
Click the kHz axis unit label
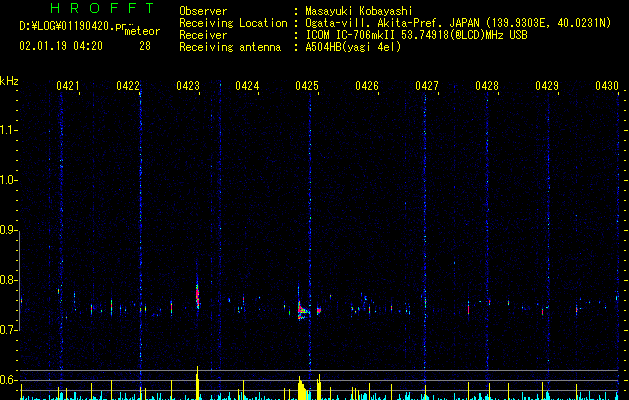click(x=9, y=81)
